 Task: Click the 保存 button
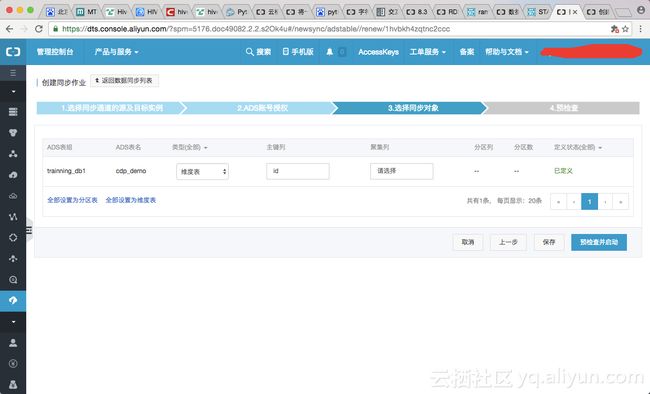coord(548,242)
